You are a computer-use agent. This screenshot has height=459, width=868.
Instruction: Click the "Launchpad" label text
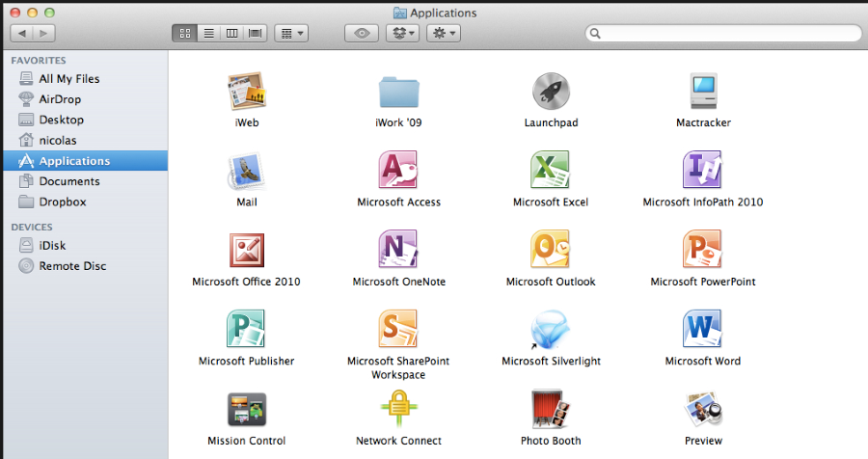(x=551, y=122)
